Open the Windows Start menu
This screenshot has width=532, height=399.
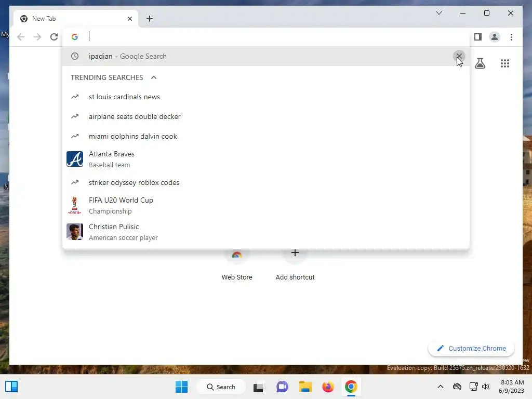click(181, 387)
